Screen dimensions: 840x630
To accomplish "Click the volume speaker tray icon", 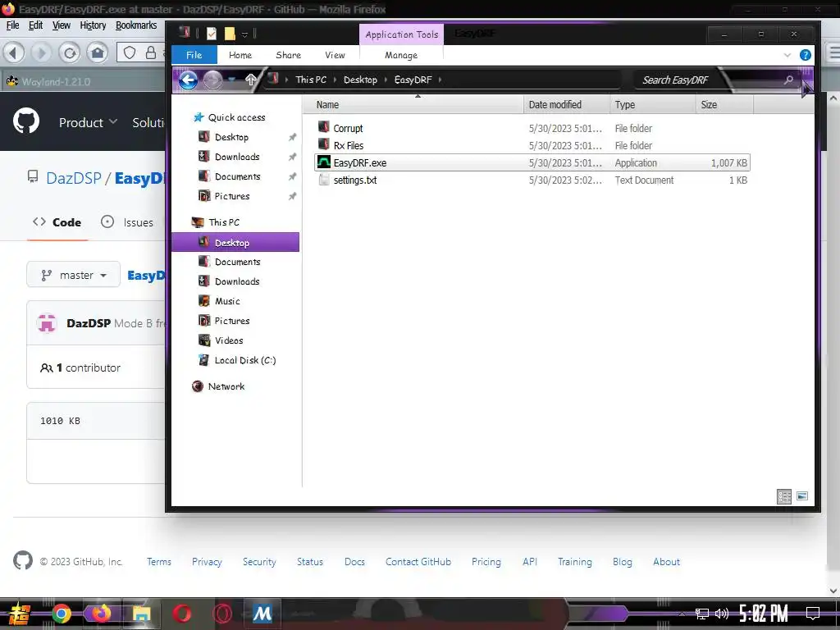I will point(722,614).
